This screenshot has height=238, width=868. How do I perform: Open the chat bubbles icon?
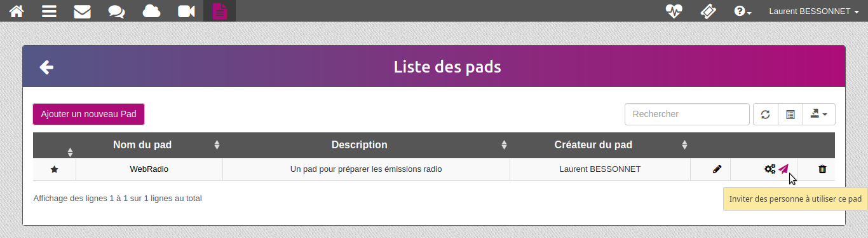click(116, 11)
